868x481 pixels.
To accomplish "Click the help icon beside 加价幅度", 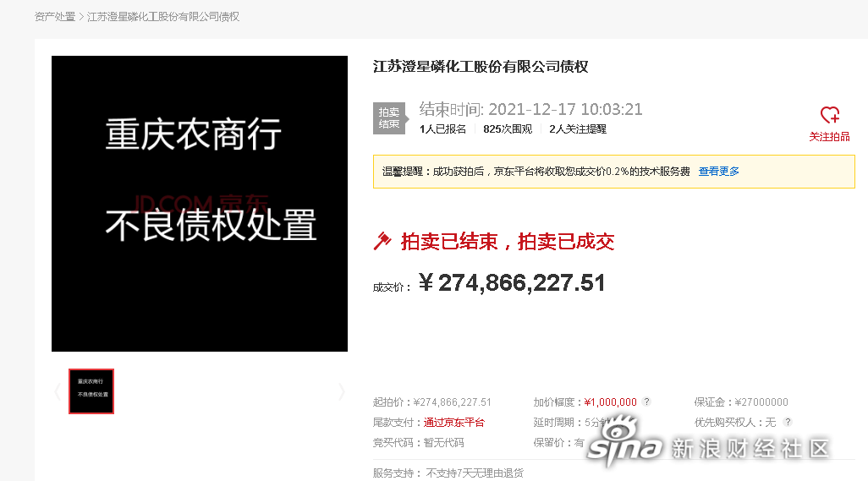I will tap(646, 402).
